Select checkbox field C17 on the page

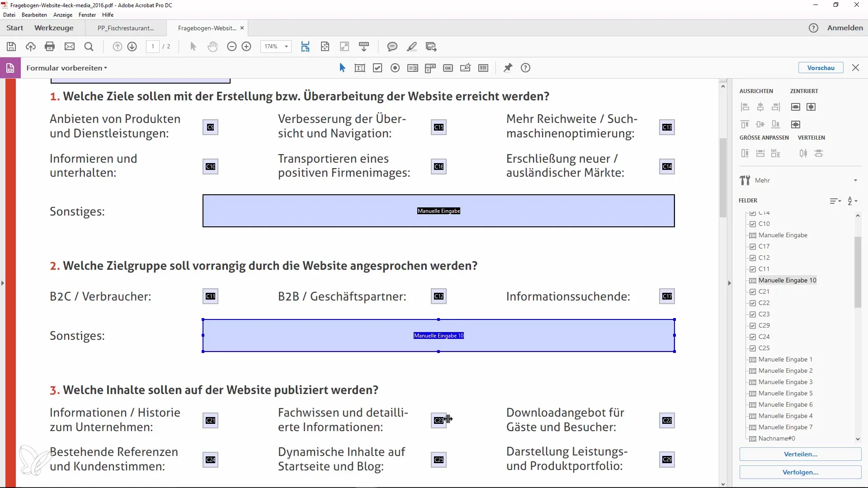[667, 296]
